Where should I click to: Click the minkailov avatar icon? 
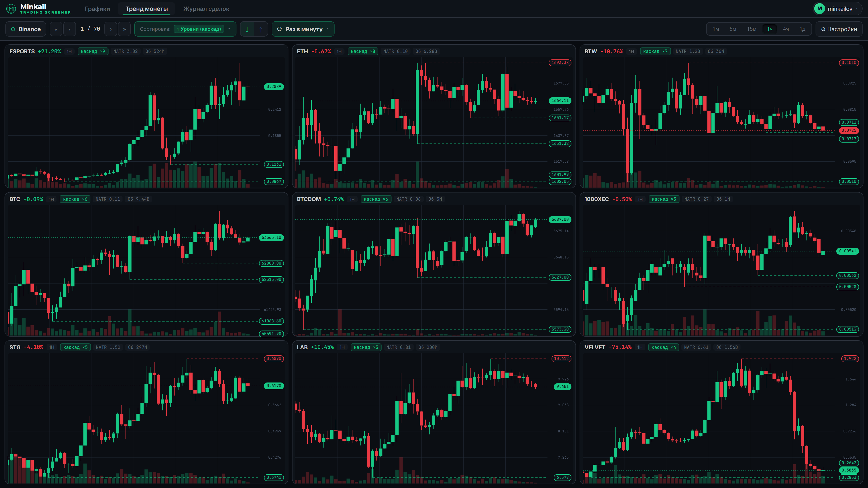[819, 9]
